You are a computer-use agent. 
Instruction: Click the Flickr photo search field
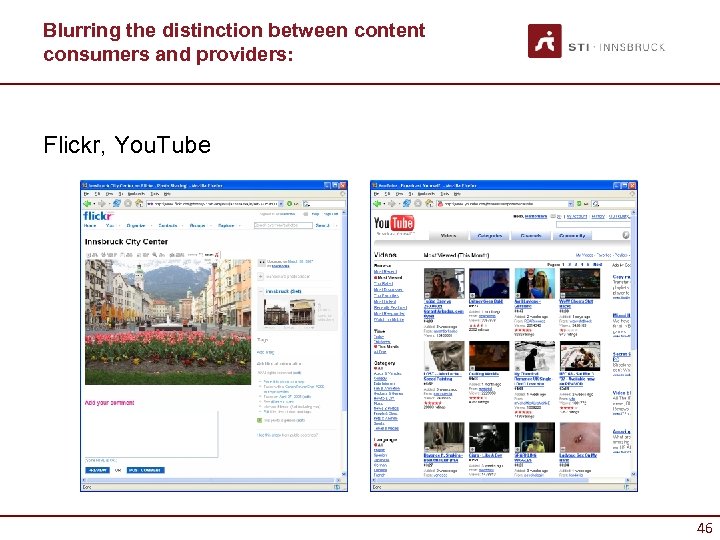[283, 225]
